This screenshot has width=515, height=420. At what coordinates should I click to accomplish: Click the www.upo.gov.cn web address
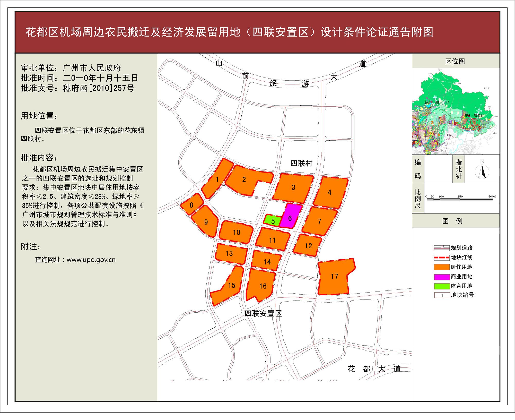[x=91, y=260]
